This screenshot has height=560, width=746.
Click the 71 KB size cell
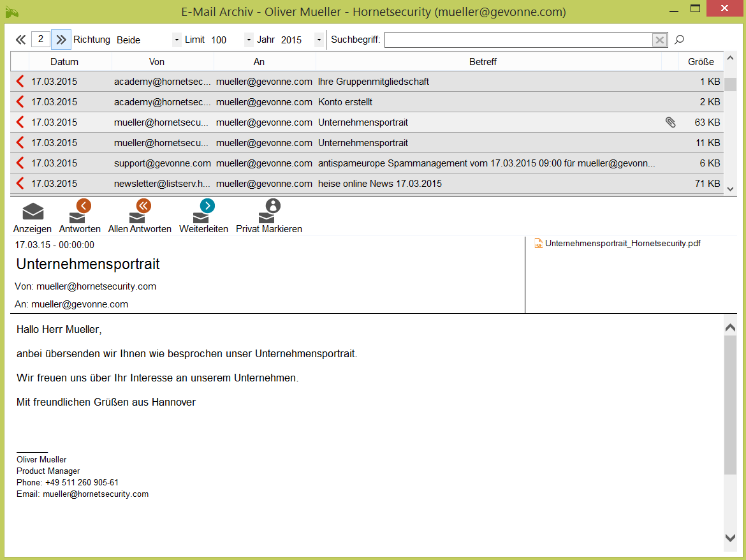[x=707, y=184]
